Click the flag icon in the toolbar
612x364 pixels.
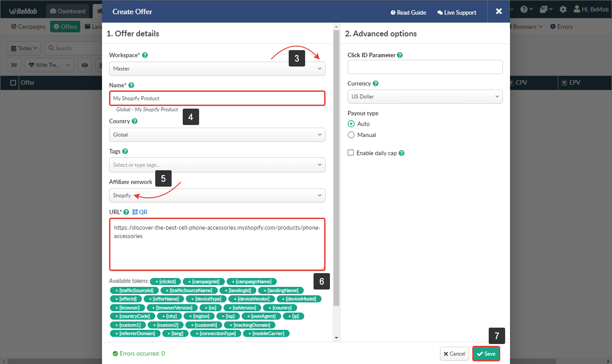(14, 65)
